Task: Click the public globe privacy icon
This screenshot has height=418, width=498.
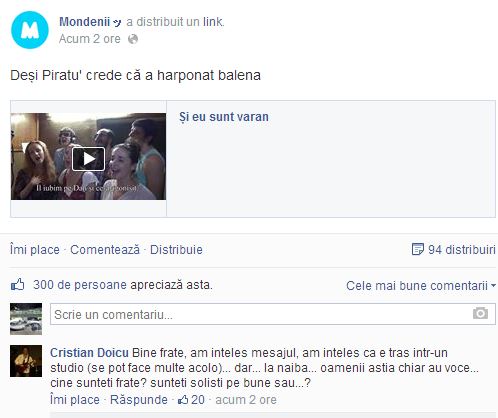Action: coord(133,39)
